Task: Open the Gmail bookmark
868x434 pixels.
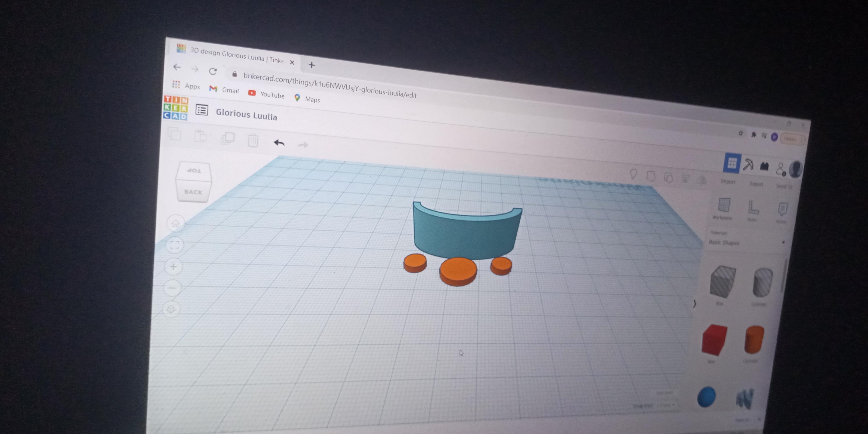Action: tap(224, 90)
